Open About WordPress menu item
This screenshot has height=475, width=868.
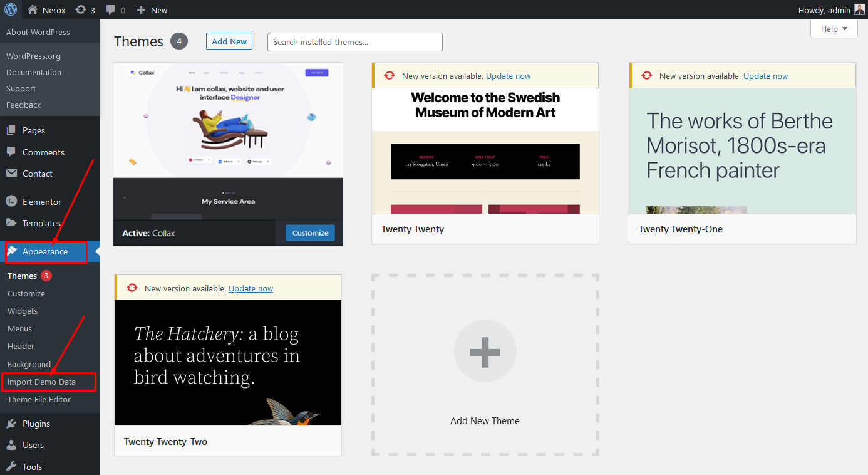point(38,32)
